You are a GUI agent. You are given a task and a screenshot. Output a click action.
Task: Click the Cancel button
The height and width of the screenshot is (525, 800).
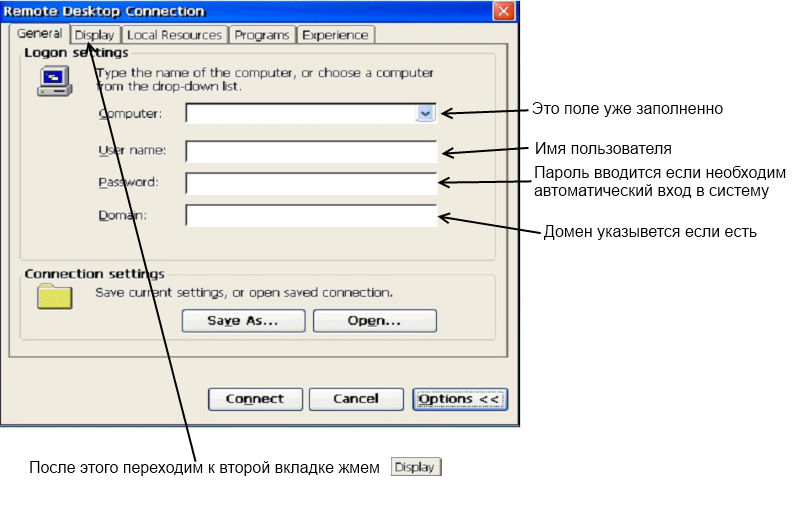[356, 398]
